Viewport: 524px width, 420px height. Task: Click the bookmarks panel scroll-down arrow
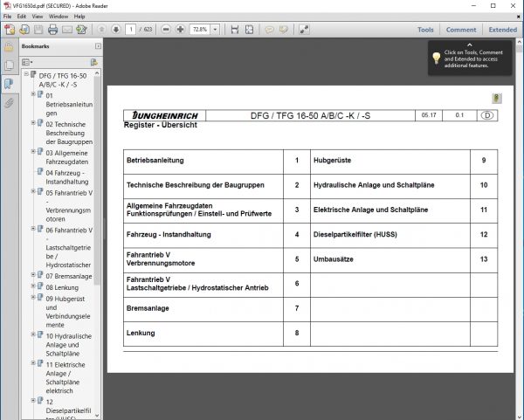point(97,416)
